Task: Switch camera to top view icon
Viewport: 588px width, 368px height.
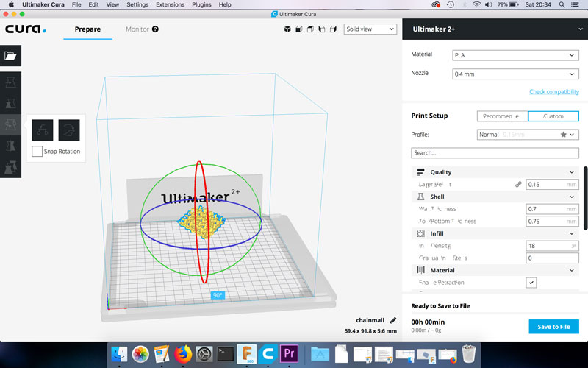Action: coord(310,29)
